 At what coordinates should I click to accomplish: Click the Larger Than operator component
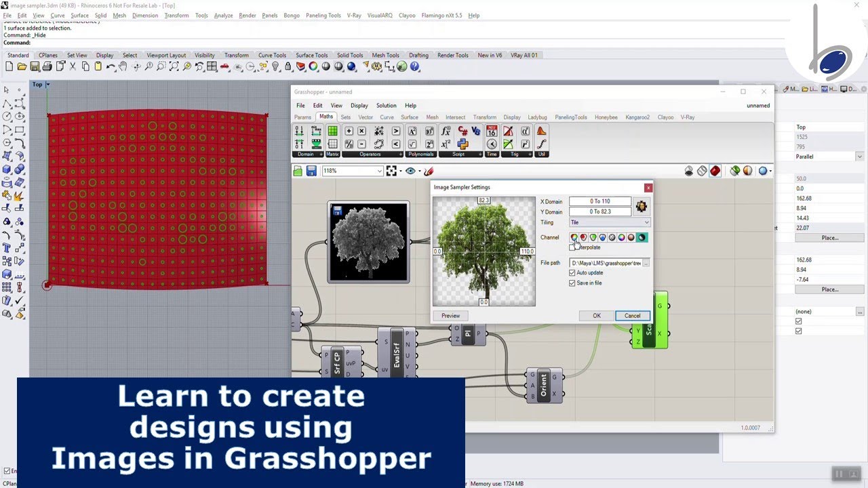[x=396, y=131]
